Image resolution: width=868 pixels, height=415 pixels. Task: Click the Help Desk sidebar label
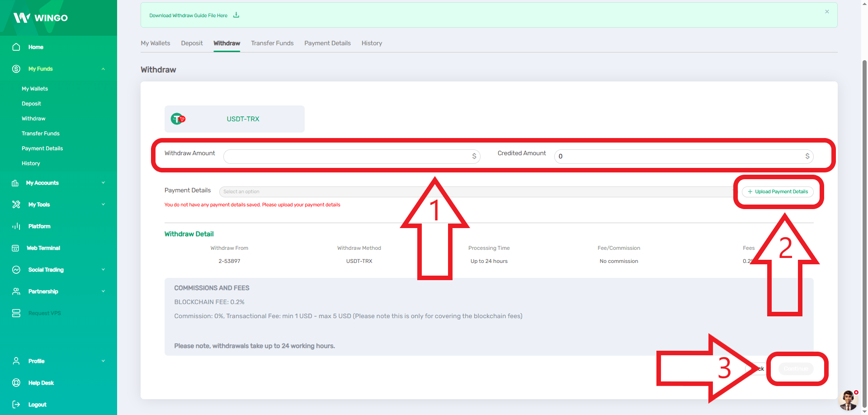(x=41, y=383)
